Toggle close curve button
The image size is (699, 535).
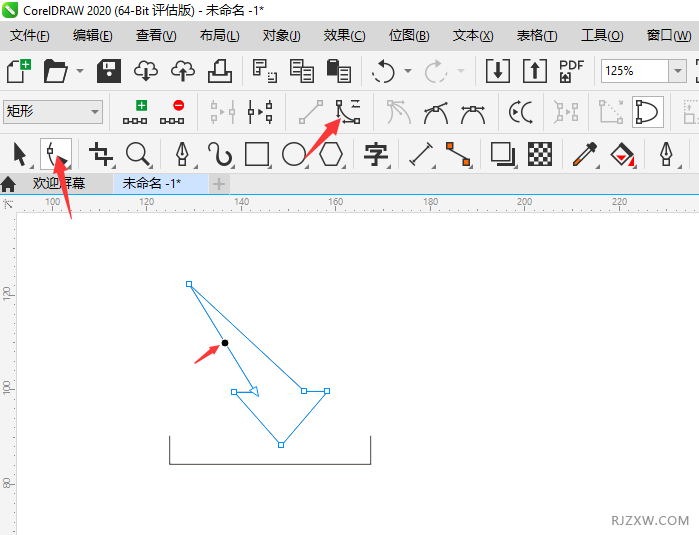point(648,112)
